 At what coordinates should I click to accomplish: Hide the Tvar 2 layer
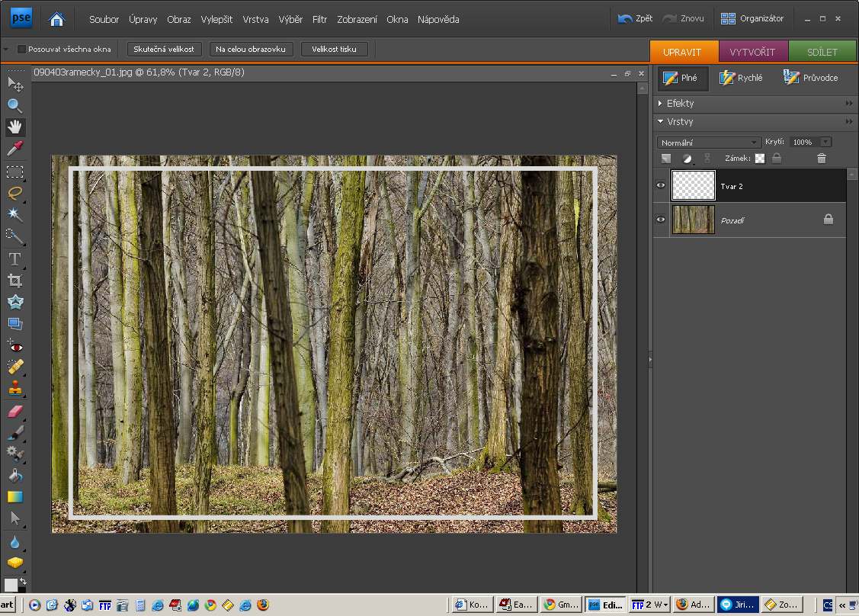click(x=661, y=185)
